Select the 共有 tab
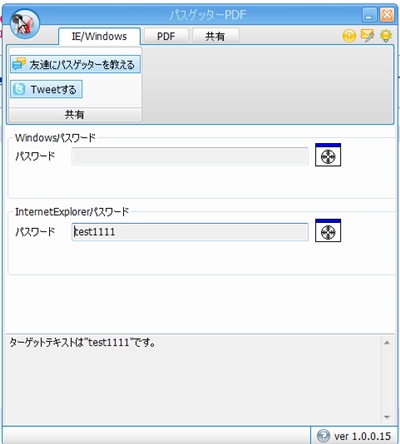 (x=215, y=36)
